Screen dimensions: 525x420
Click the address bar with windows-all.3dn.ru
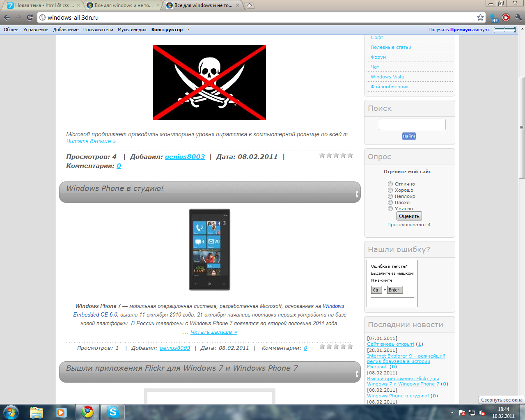tap(261, 18)
